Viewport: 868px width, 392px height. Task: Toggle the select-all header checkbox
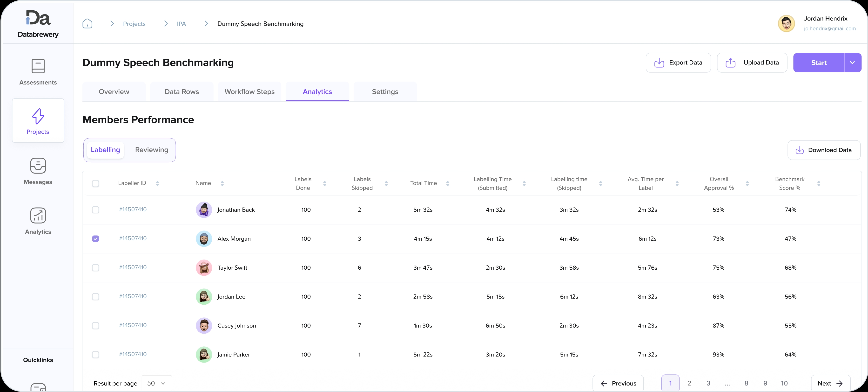96,183
